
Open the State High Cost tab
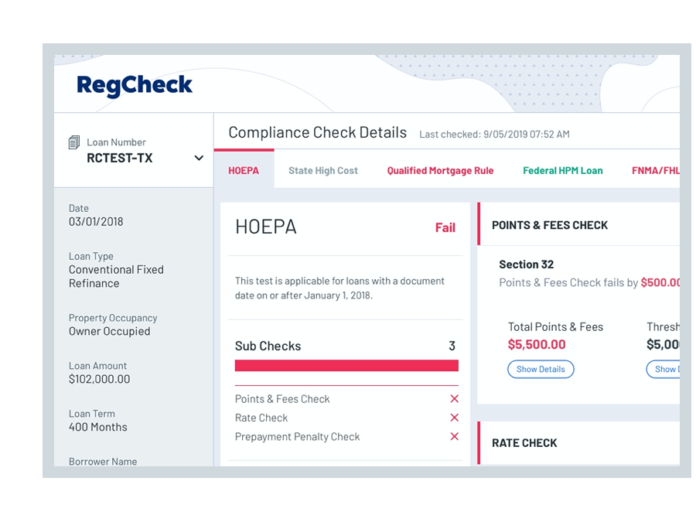click(323, 170)
